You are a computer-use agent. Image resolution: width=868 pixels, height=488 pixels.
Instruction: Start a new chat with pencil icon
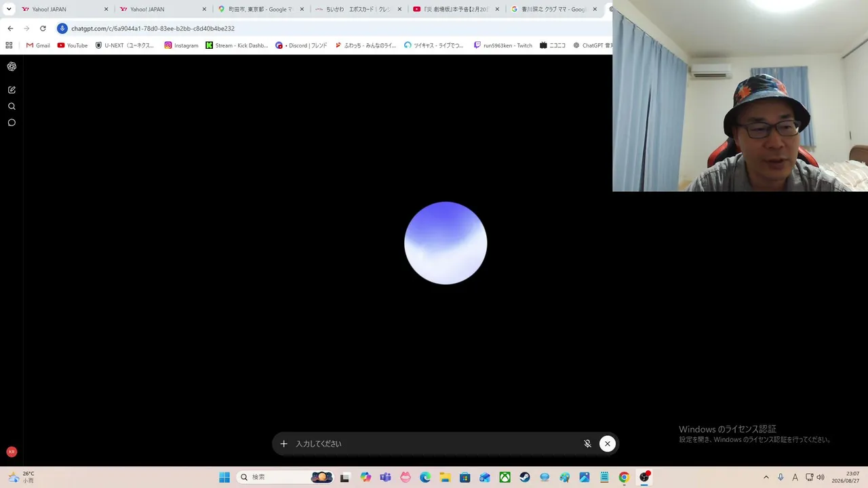tap(12, 89)
